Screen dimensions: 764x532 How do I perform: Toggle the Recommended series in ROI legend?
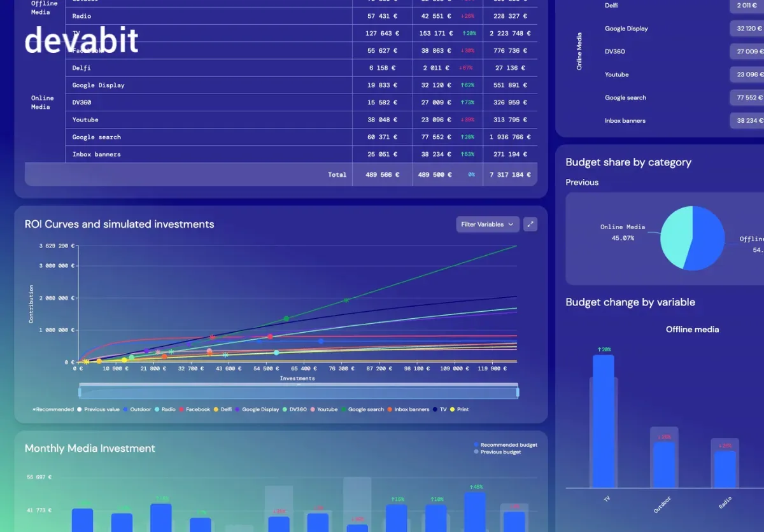(53, 409)
